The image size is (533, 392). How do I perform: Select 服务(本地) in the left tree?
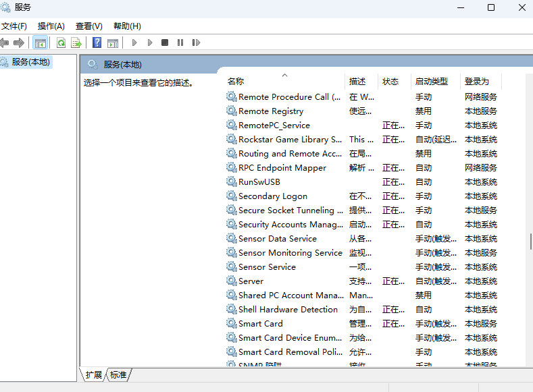(x=30, y=62)
